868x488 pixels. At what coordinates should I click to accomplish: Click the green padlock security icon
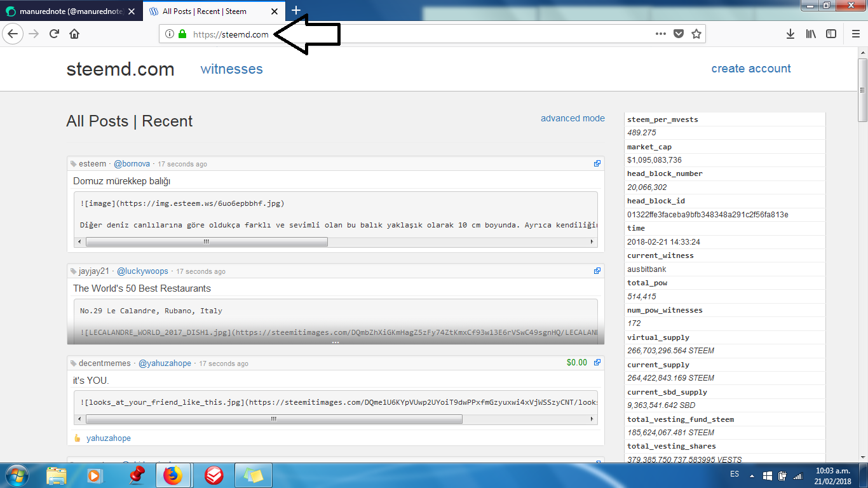(x=182, y=34)
